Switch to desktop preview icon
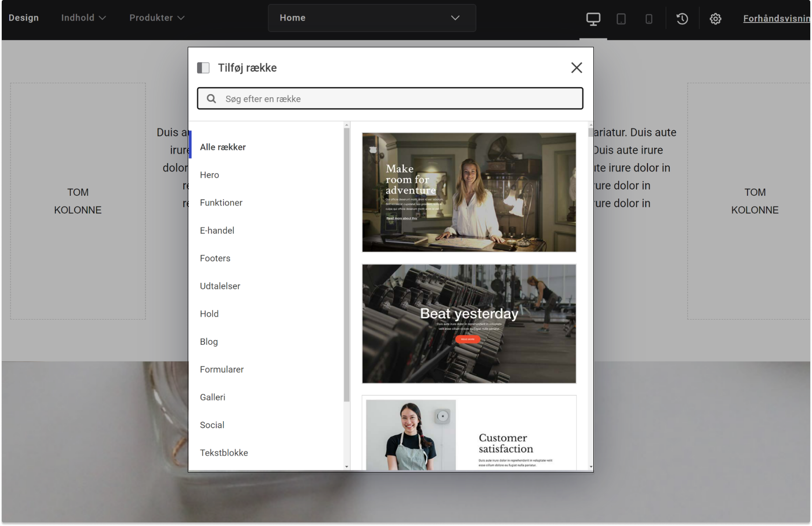Screen dimensions: 812x526 pyautogui.click(x=593, y=19)
